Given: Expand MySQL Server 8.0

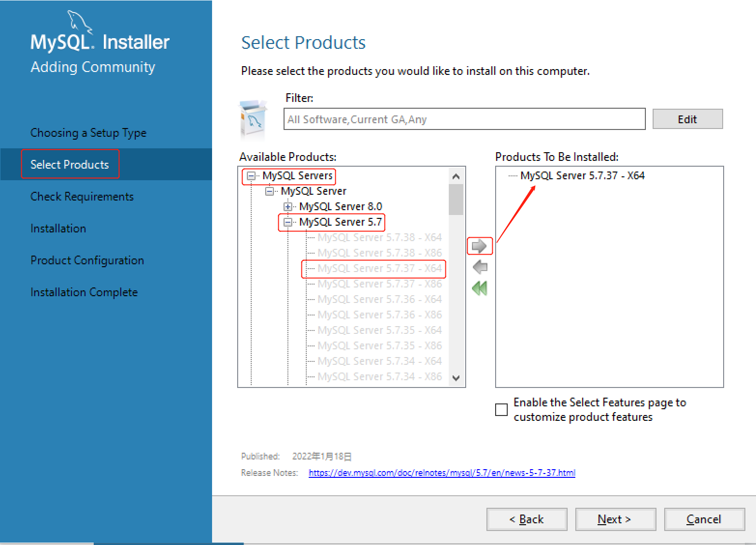Looking at the screenshot, I should [287, 206].
